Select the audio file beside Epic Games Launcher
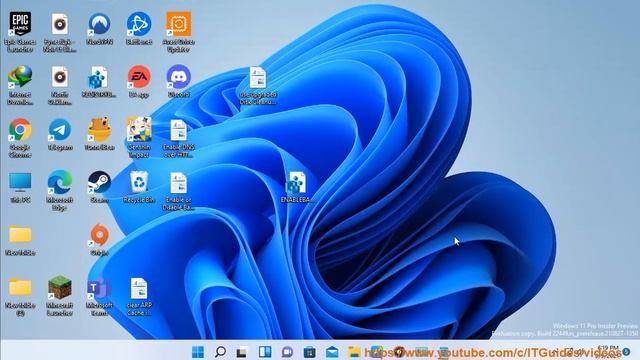 [60, 32]
